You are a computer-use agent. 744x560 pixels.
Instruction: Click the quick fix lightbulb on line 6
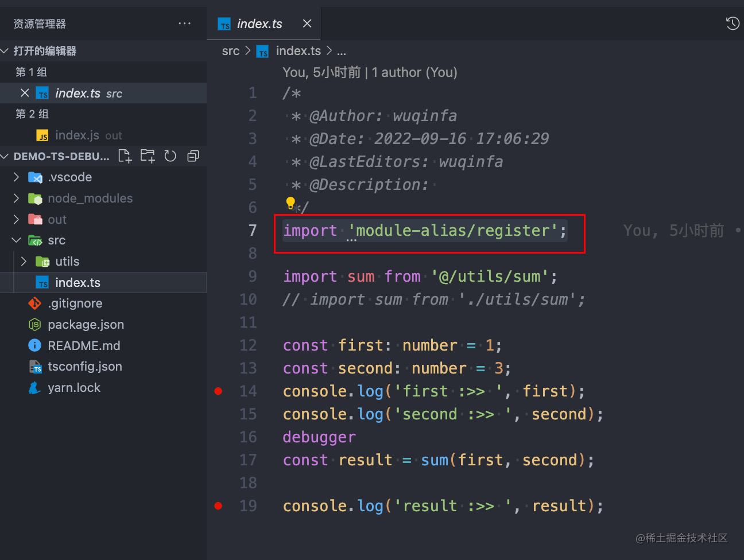pos(290,202)
